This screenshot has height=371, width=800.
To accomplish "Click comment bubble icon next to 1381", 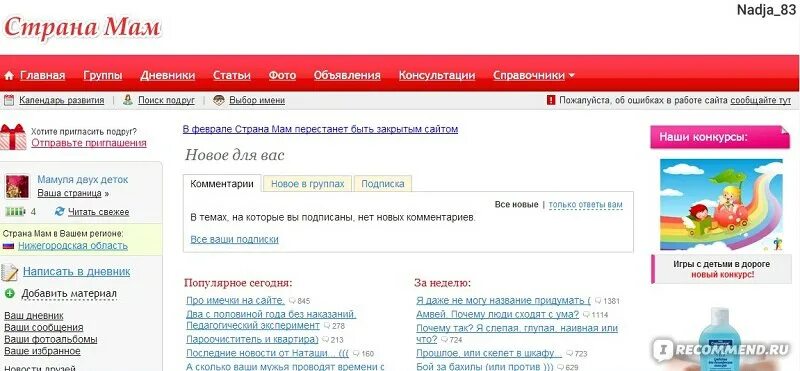I will [x=598, y=301].
